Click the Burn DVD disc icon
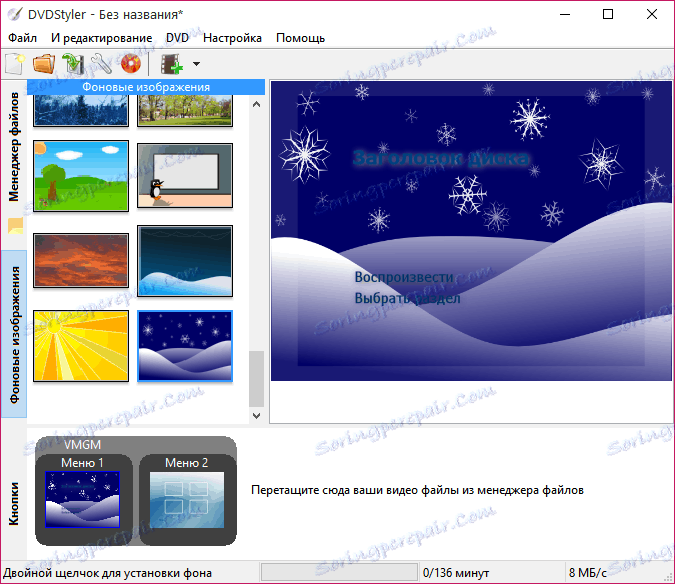Screen dimensions: 675x584 click(131, 64)
